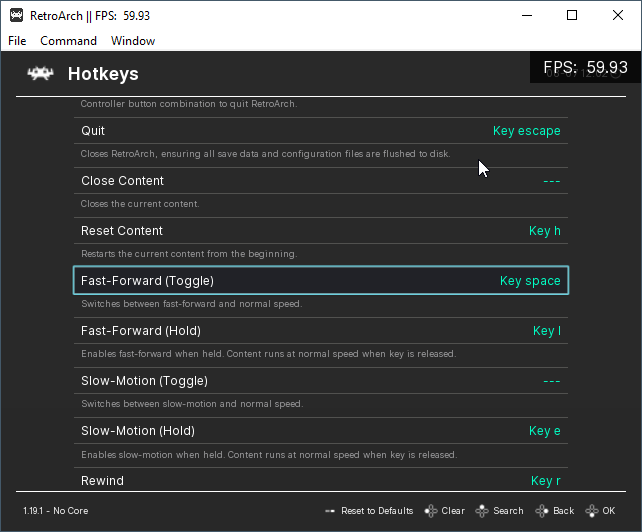Click the RetroArch invader icon beside Hotkeys
The image size is (642, 532).
pos(40,74)
